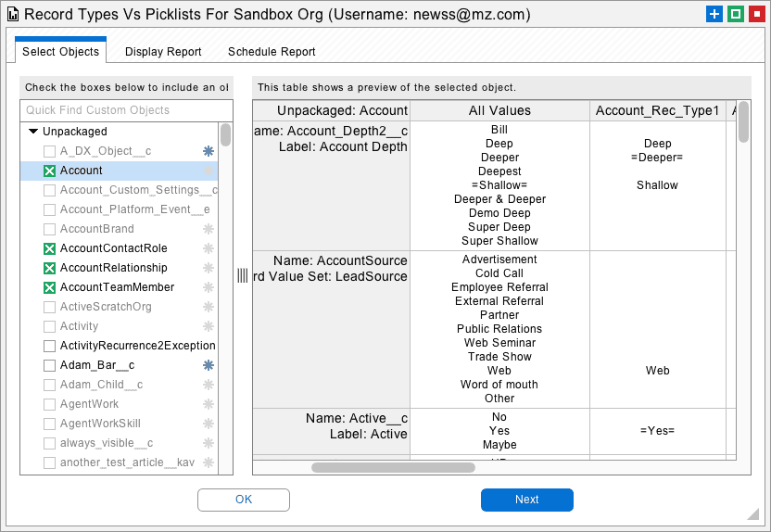Screen dimensions: 771x532
Task: Click the Account_Rec_Type1 column header
Action: (x=657, y=110)
